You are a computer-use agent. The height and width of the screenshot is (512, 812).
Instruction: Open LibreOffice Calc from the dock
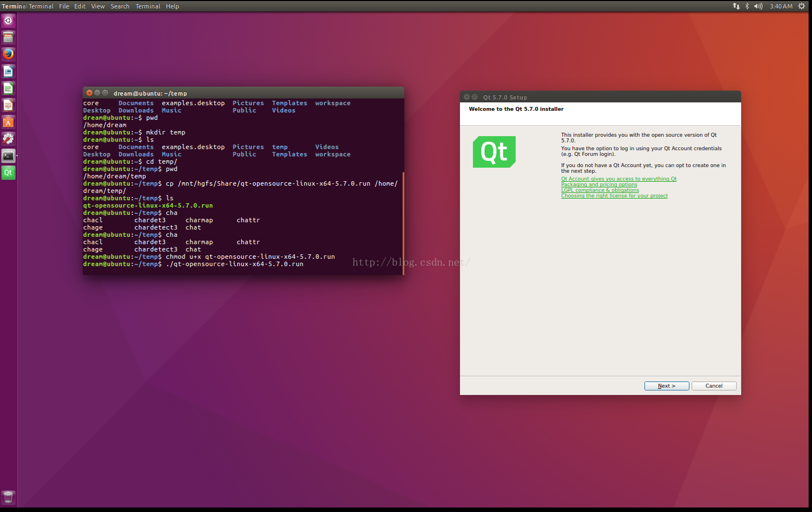point(8,88)
